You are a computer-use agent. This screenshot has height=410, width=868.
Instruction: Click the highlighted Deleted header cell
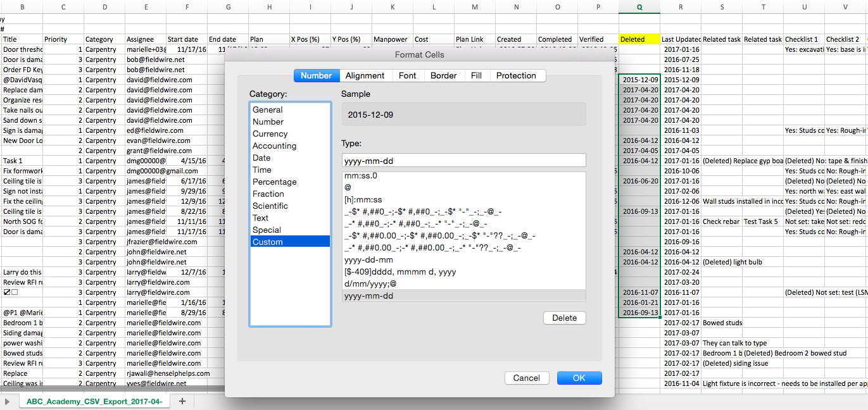coord(639,39)
